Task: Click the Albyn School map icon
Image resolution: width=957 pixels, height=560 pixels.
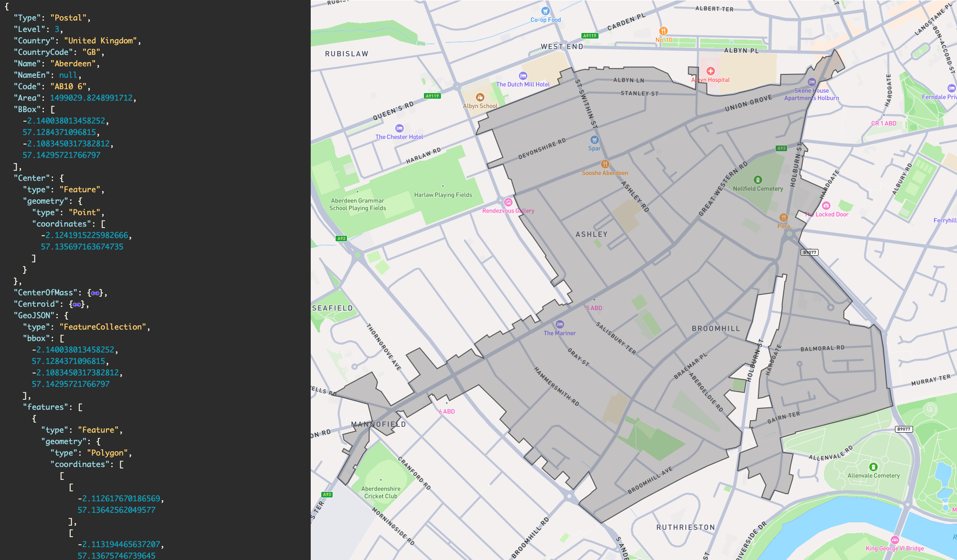Action: [480, 97]
